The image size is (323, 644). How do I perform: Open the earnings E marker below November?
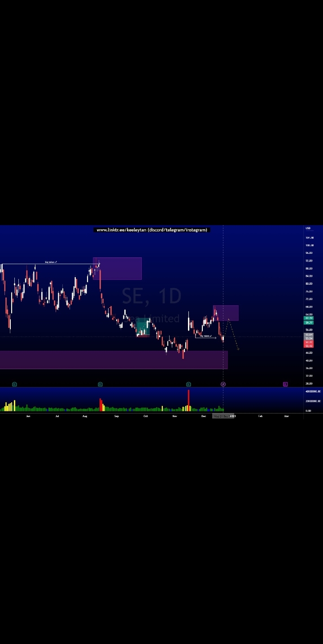188,384
